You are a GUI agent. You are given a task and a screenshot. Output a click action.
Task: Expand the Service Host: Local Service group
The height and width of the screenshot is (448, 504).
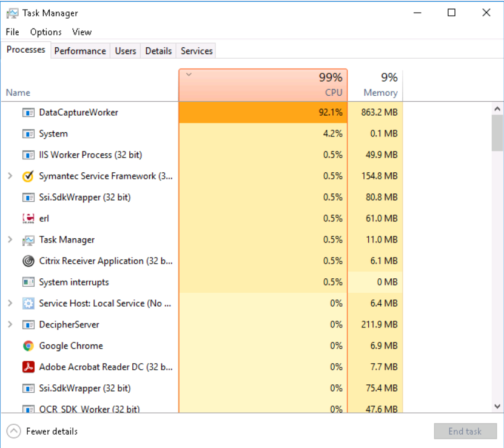[10, 303]
